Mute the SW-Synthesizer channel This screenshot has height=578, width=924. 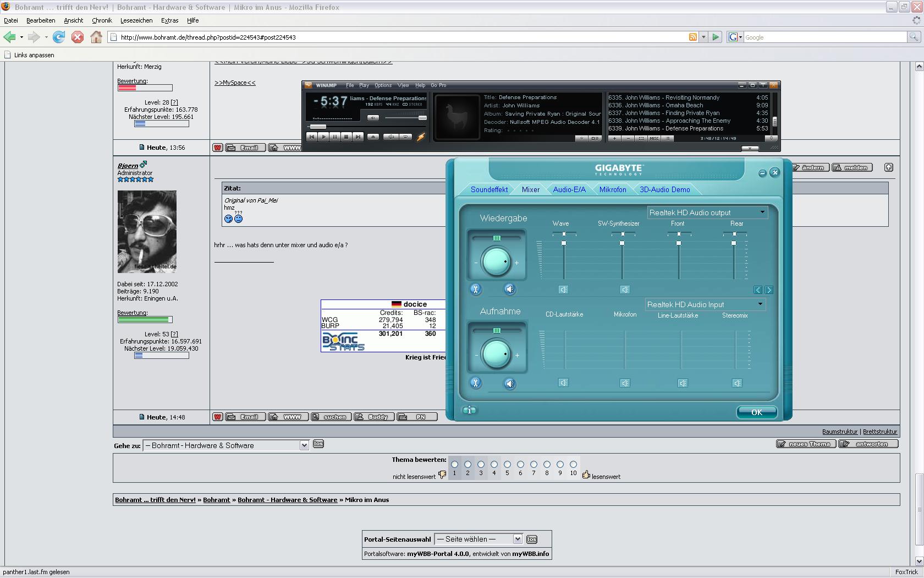pyautogui.click(x=625, y=290)
